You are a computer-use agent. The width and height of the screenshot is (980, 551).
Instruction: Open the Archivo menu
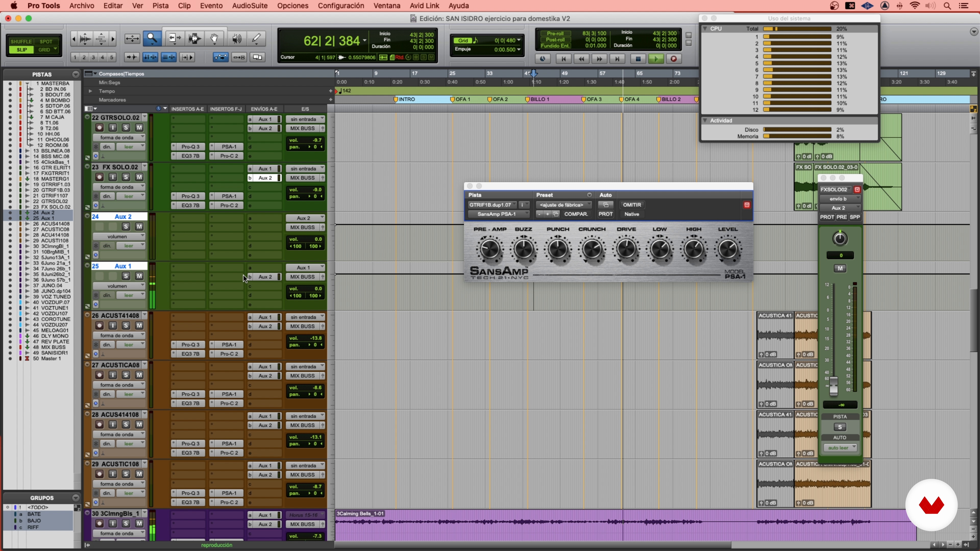pyautogui.click(x=81, y=6)
